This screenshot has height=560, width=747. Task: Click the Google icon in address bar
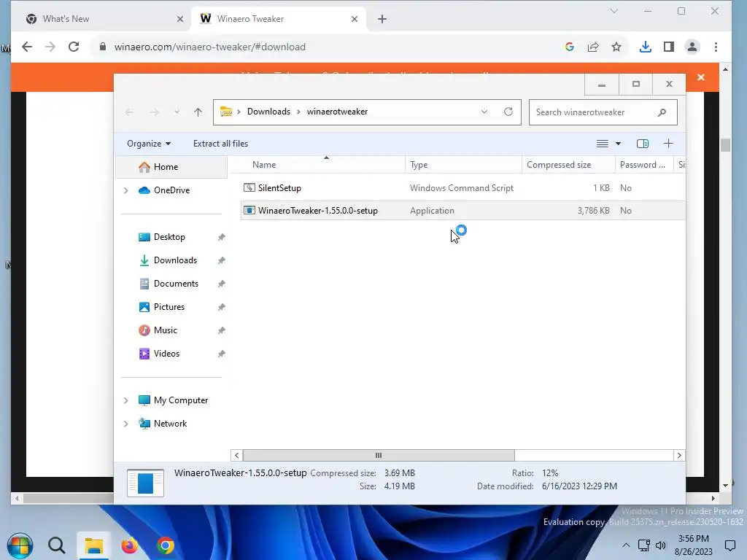click(569, 47)
